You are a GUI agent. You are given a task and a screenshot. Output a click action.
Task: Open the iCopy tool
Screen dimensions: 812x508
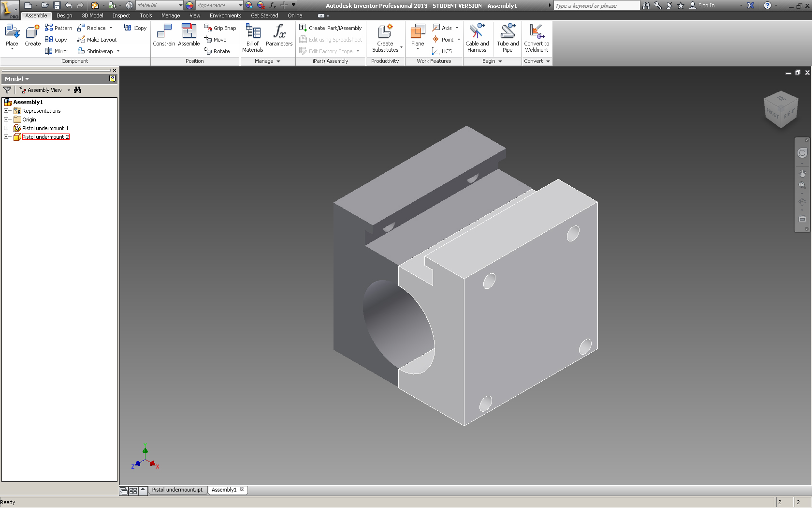coord(135,28)
